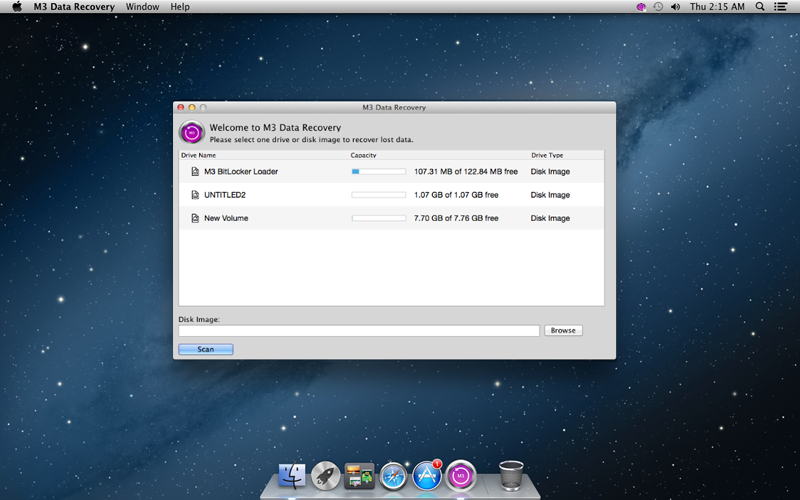Viewport: 800px width, 500px height.
Task: Open Notification Center list icon
Action: click(780, 7)
